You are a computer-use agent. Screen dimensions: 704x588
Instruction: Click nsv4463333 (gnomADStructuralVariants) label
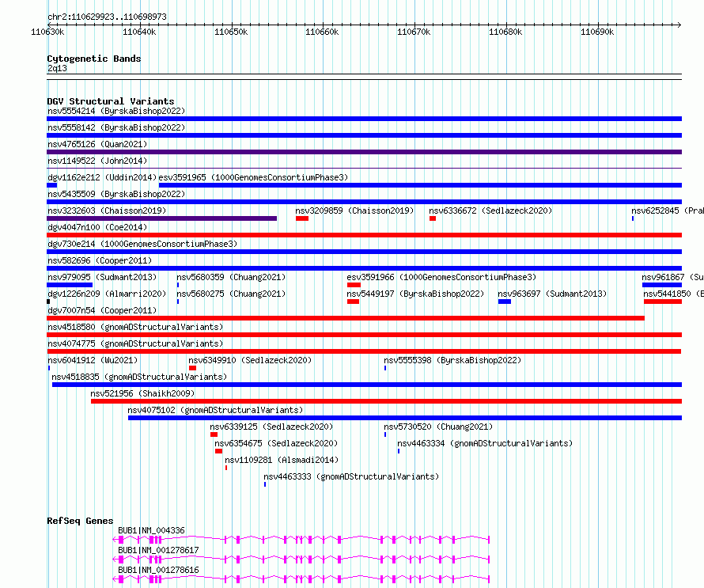coord(351,476)
